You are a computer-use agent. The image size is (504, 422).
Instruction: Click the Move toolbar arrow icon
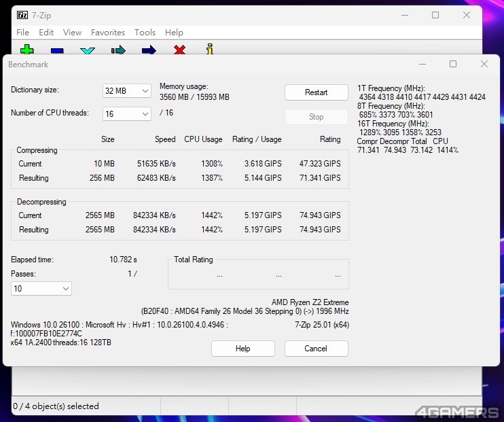click(x=149, y=50)
